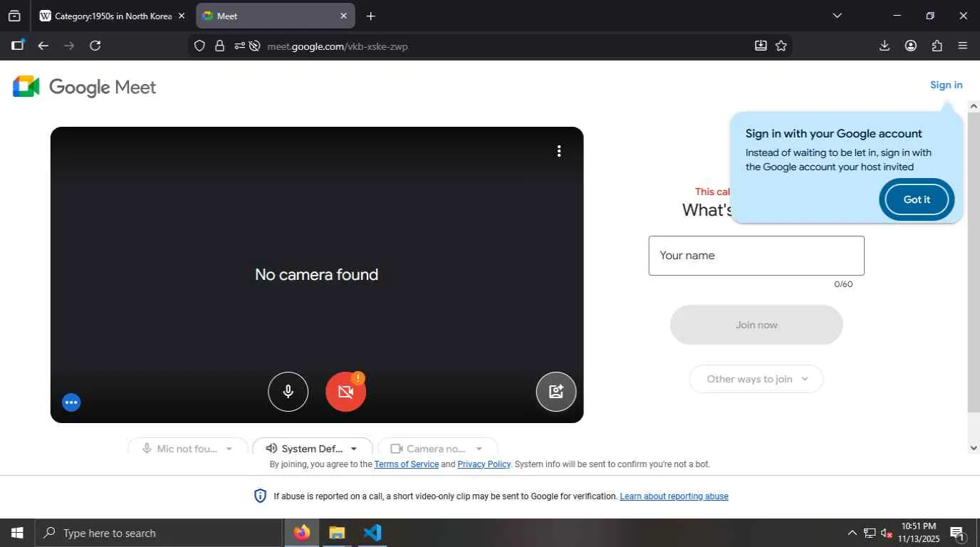
Task: Reload the current page
Action: point(95,46)
